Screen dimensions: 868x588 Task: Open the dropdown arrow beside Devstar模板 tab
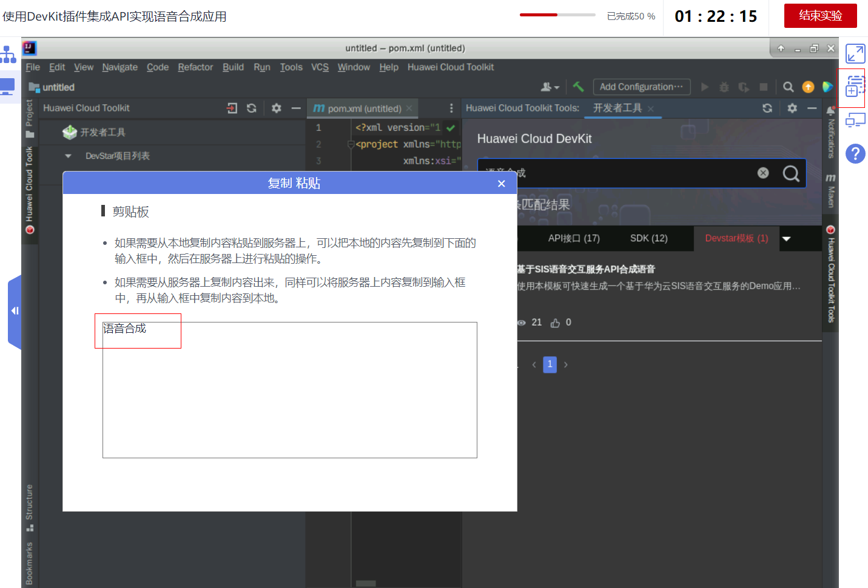(x=787, y=239)
